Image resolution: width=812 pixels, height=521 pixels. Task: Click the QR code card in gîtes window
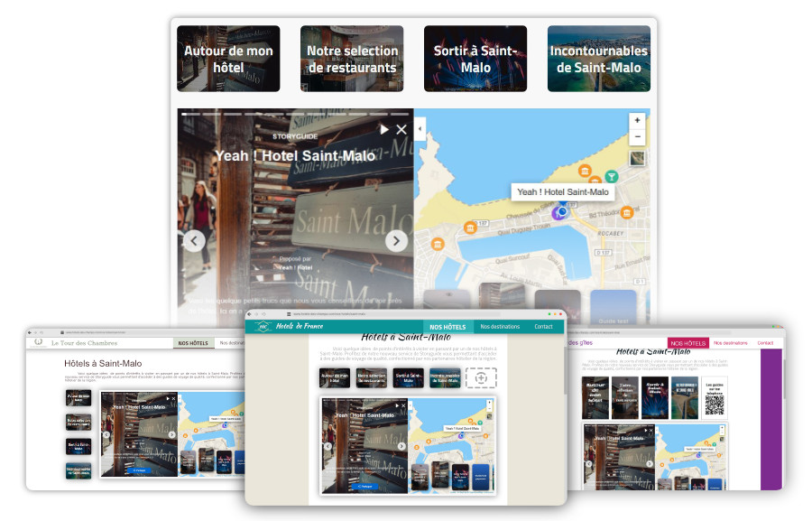pyautogui.click(x=715, y=398)
